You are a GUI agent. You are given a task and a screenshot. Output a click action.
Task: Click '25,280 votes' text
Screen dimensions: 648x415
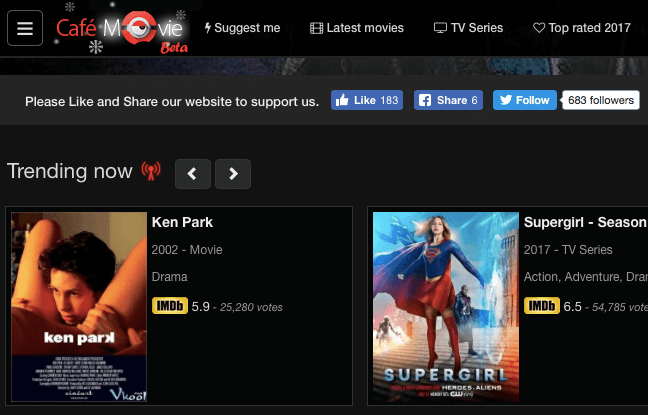251,307
